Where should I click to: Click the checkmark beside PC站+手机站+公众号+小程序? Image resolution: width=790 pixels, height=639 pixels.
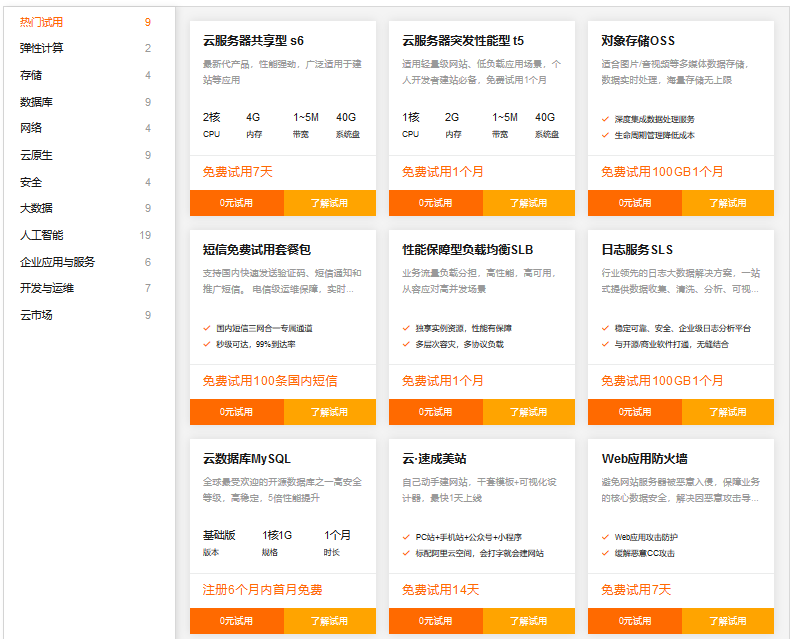click(x=406, y=537)
